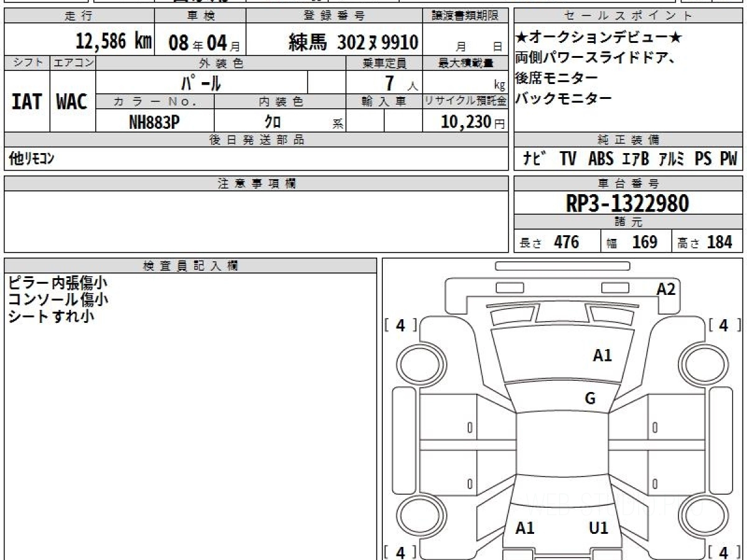
Task: Click the 登録番号 header
Action: (334, 16)
